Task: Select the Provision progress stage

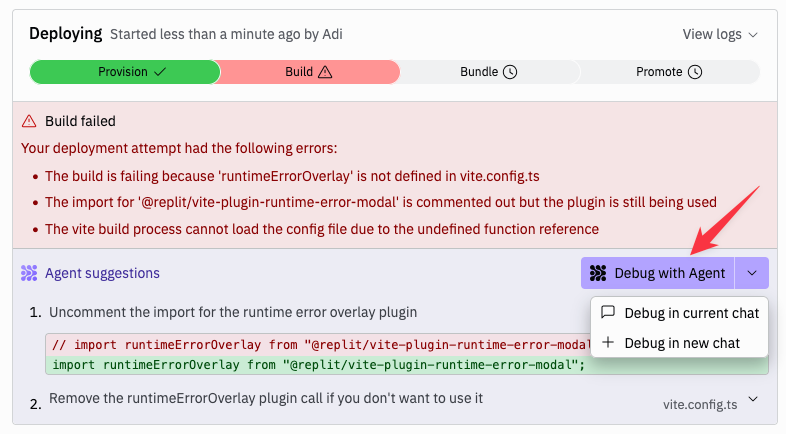Action: coord(125,72)
